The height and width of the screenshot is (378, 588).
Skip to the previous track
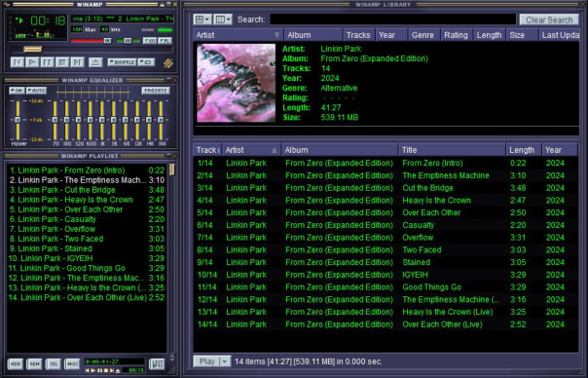coord(17,62)
